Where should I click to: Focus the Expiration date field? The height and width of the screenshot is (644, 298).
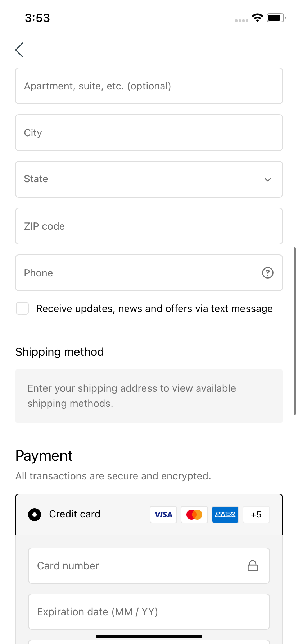149,612
